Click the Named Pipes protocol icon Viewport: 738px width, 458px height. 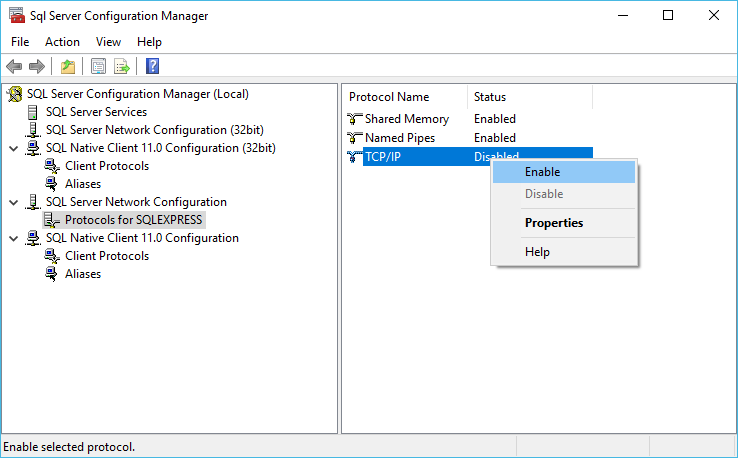(354, 138)
